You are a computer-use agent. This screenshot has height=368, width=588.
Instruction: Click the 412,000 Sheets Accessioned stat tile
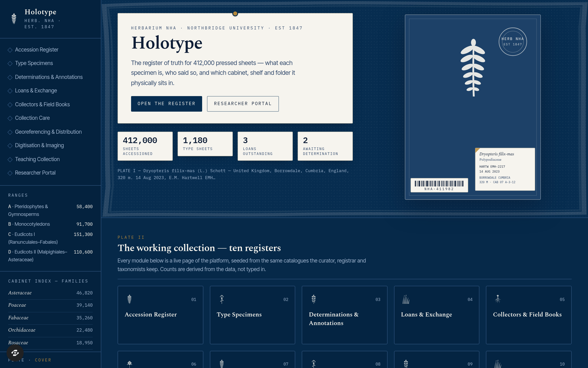145,146
